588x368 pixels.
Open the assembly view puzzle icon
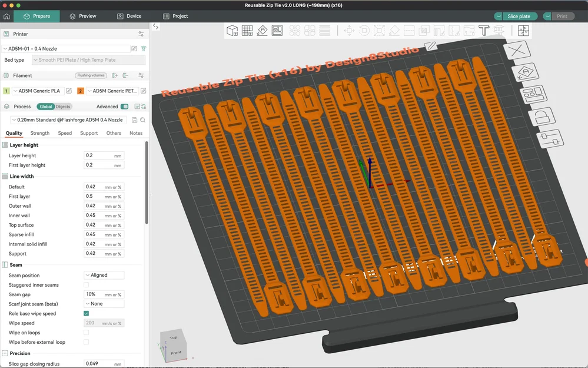point(523,31)
